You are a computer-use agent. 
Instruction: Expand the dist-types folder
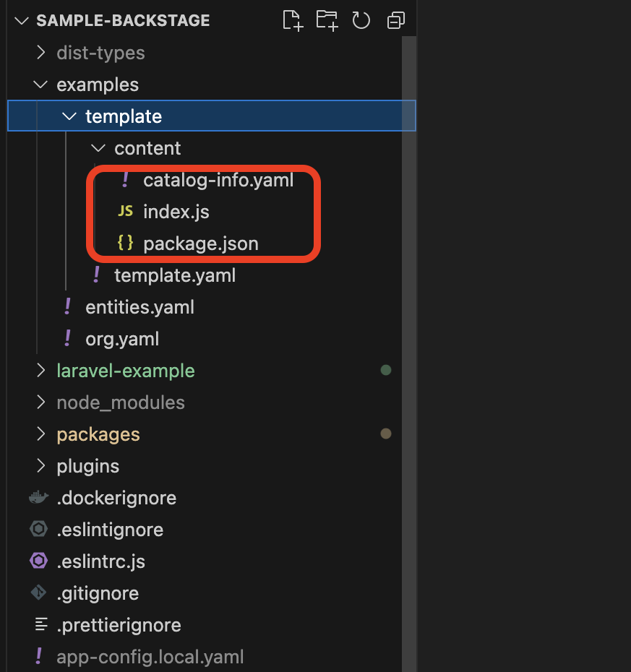pos(40,53)
